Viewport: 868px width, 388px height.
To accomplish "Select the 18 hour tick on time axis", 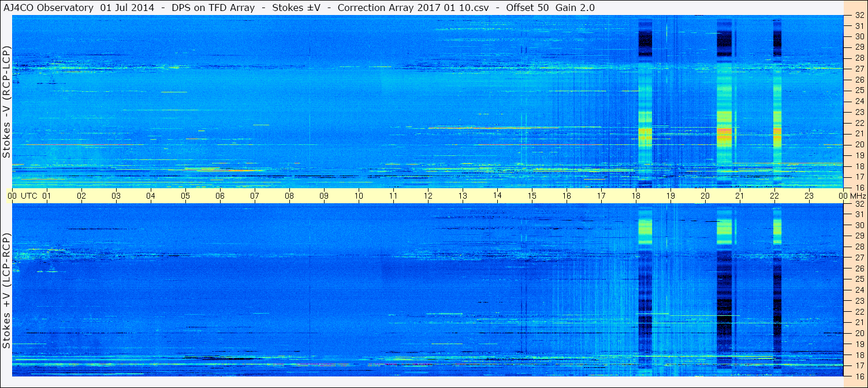I will pyautogui.click(x=636, y=196).
